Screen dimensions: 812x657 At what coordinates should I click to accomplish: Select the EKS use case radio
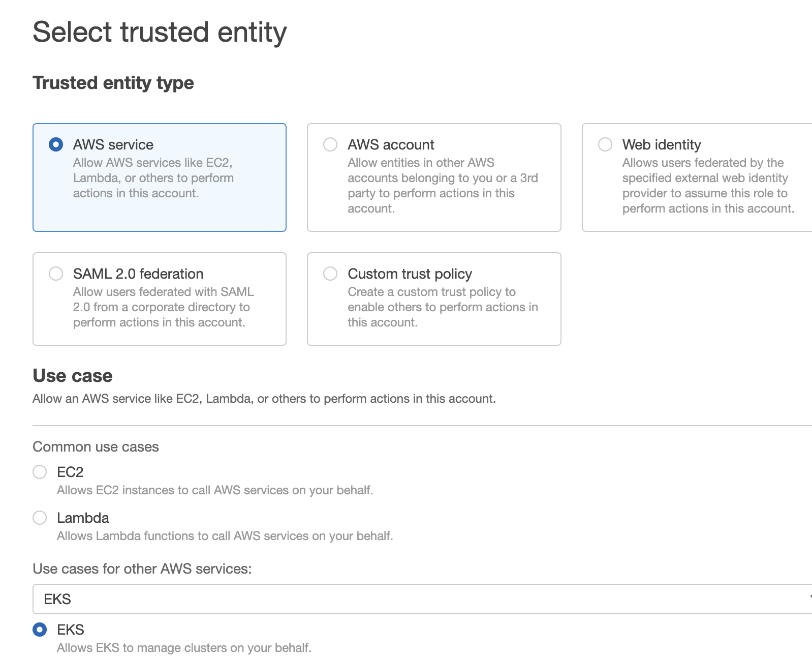click(40, 630)
